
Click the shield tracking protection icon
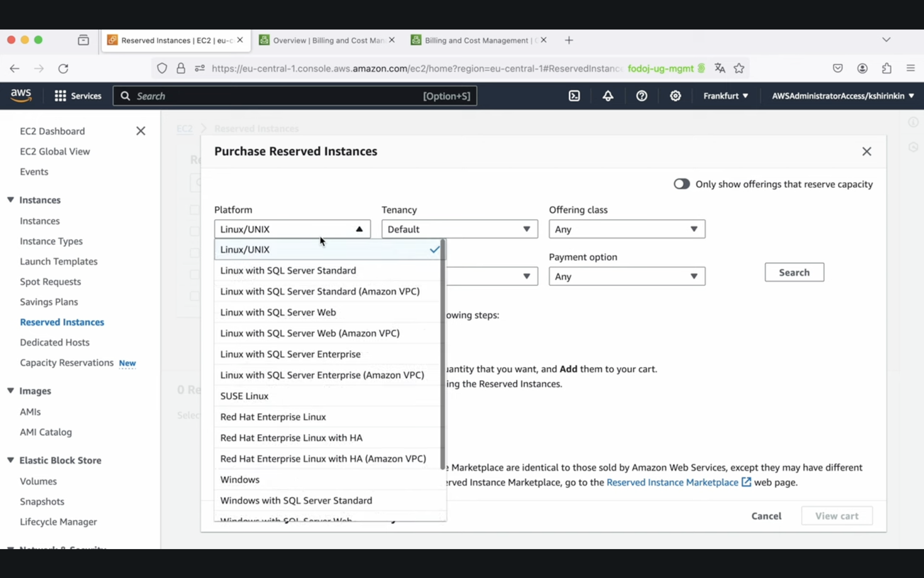tap(162, 68)
